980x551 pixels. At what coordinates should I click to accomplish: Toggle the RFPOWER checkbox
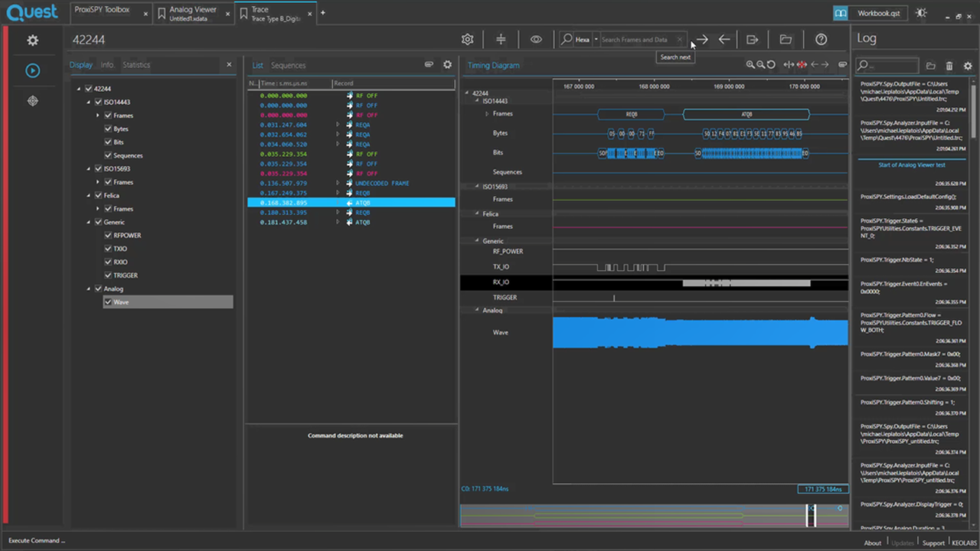pyautogui.click(x=108, y=236)
